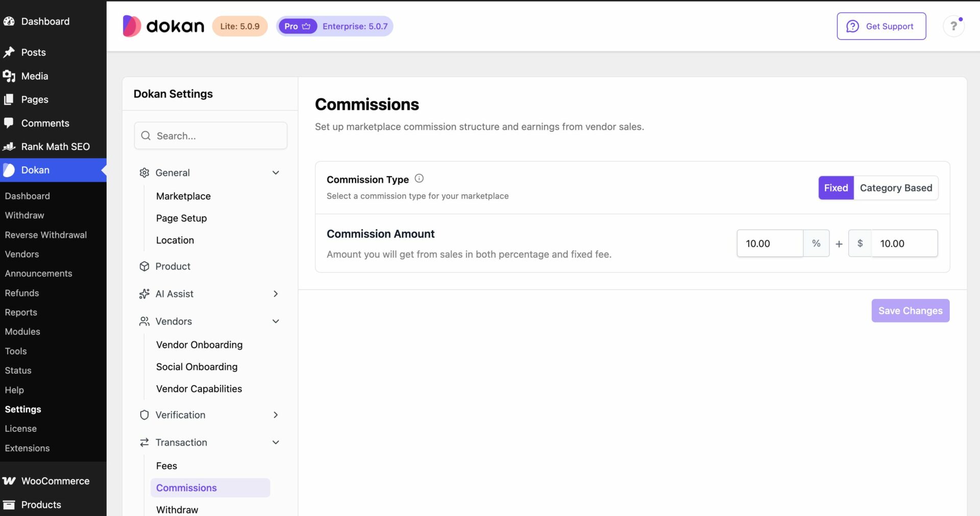Click Get Support button
Image resolution: width=980 pixels, height=516 pixels.
click(881, 26)
